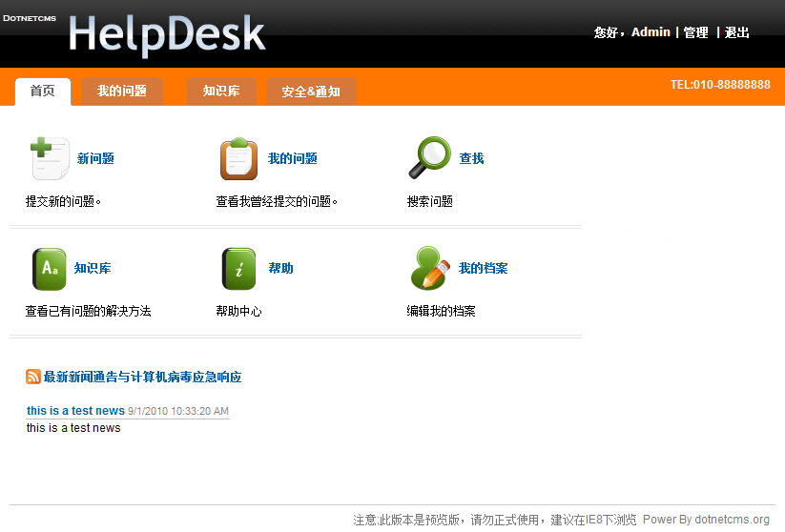Screen dimensions: 785x532
Task: Click the text 提交新的问题。
Action: pyautogui.click(x=63, y=201)
